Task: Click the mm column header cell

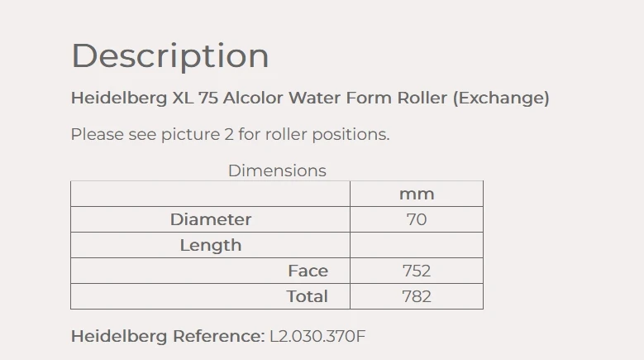Action: [417, 194]
